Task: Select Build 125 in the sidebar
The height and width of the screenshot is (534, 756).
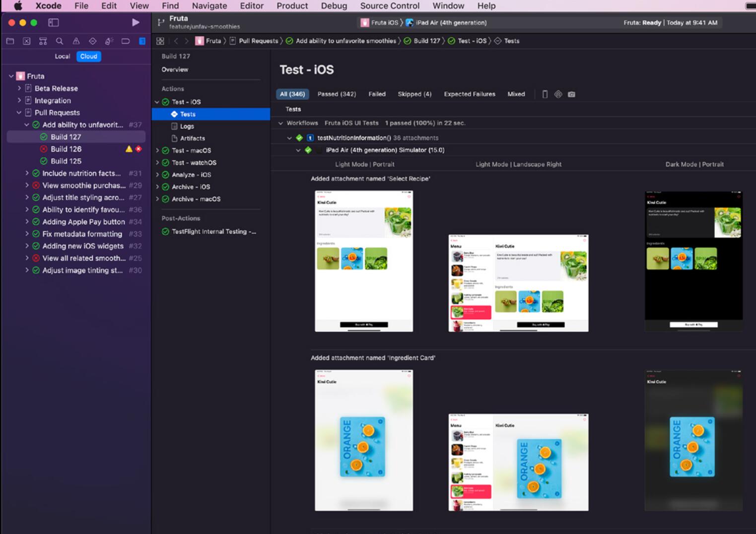Action: pyautogui.click(x=66, y=161)
